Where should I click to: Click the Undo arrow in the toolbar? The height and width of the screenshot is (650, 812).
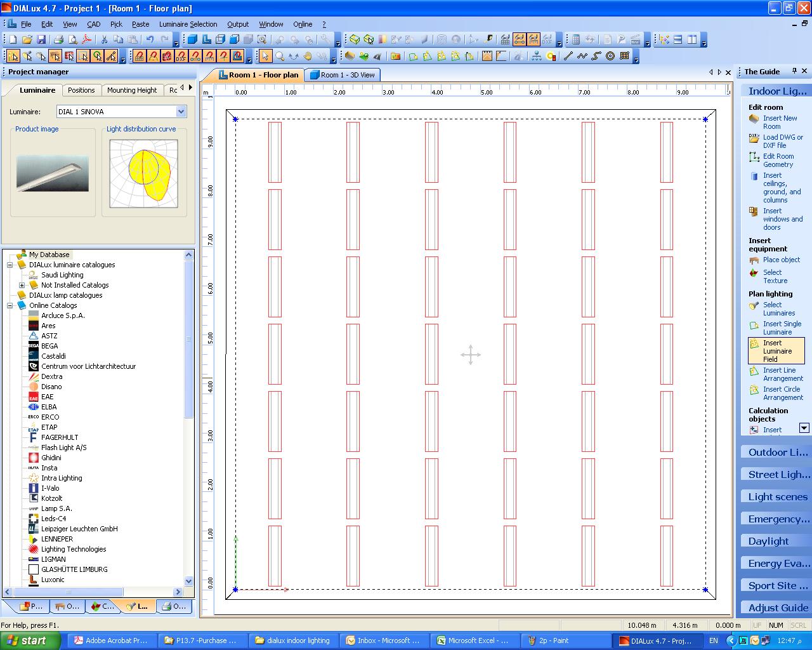point(150,39)
